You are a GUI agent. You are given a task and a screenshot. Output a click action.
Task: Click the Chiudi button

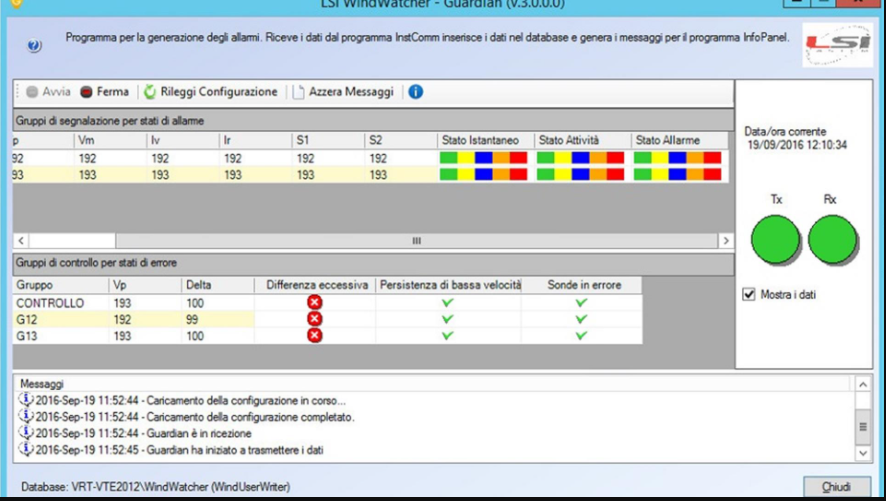click(836, 486)
